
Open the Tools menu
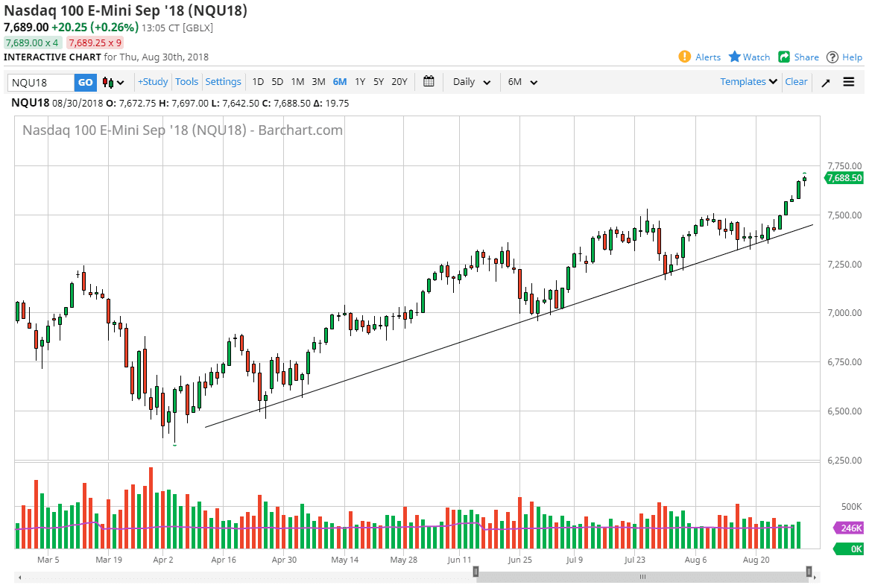pyautogui.click(x=186, y=82)
